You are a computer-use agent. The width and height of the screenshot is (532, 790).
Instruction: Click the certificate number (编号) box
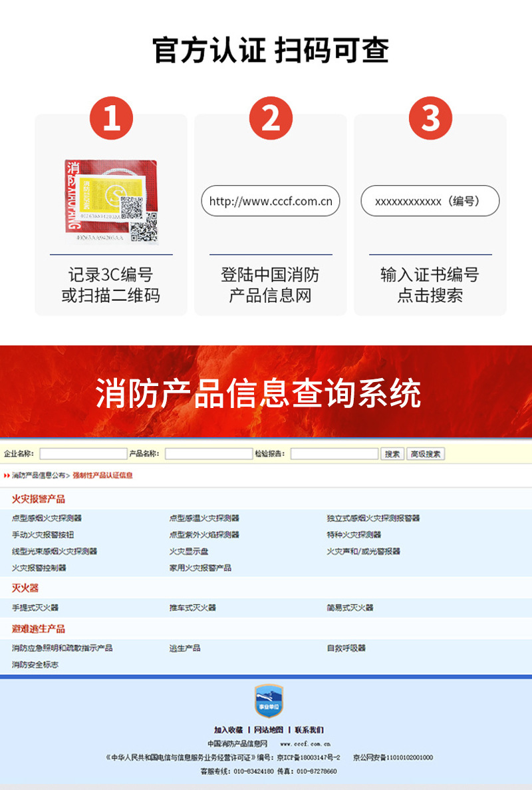click(430, 201)
